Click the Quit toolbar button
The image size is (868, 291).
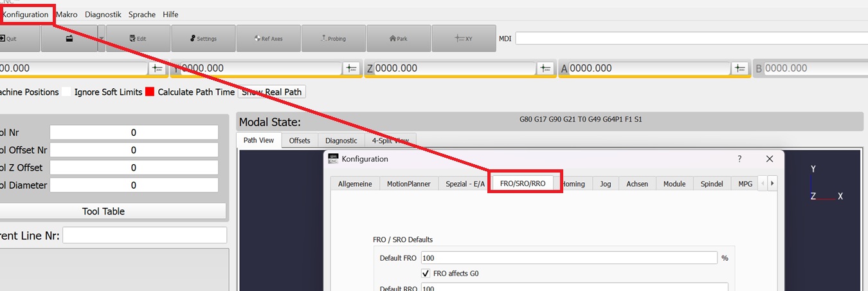click(19, 39)
